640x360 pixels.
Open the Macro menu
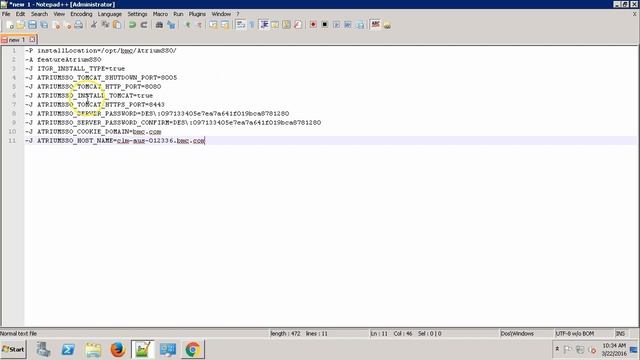coord(160,14)
